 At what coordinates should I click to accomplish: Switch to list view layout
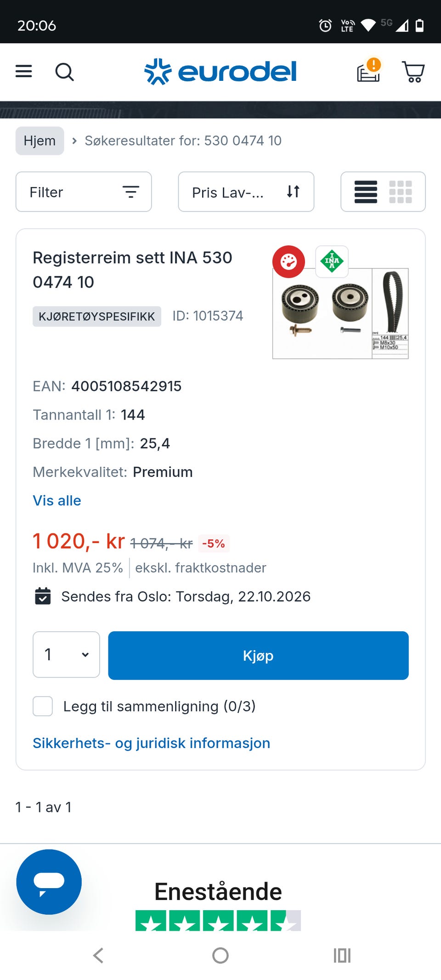(366, 192)
